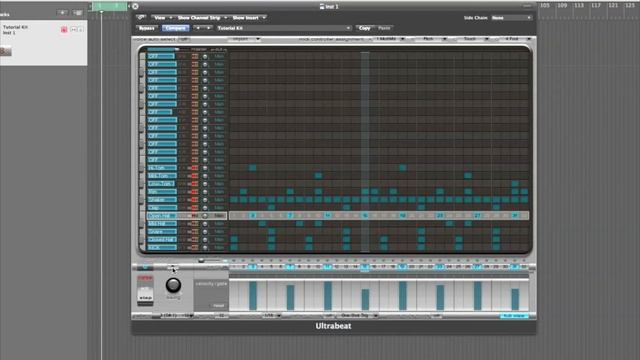Open the One-Shot Trig playback mode dropdown

click(x=358, y=316)
